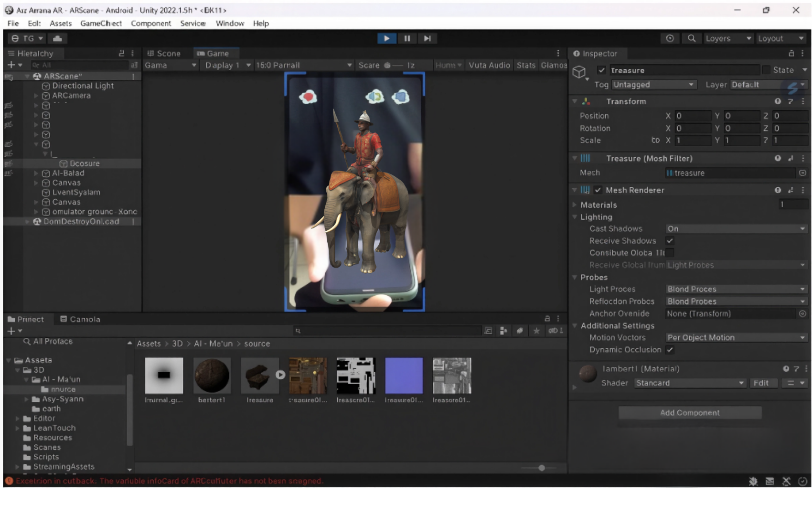812x516 pixels.
Task: Click the Play button in toolbar
Action: tap(386, 38)
